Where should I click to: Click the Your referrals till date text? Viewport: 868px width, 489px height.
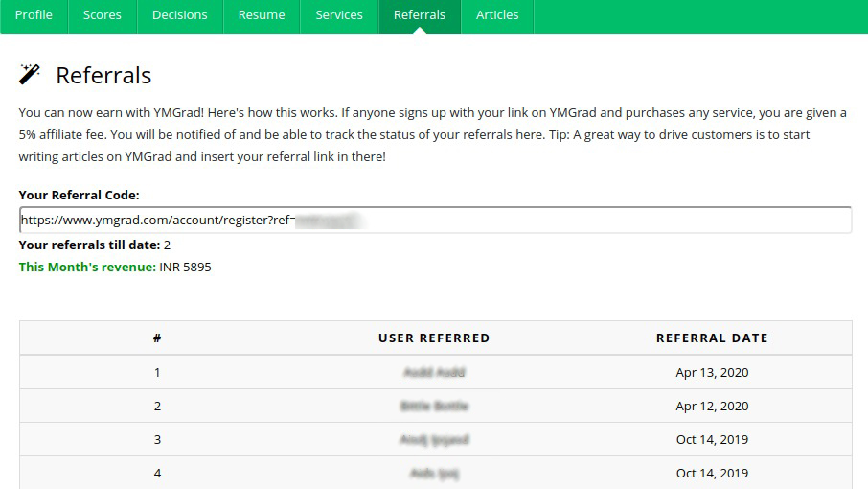(x=89, y=245)
